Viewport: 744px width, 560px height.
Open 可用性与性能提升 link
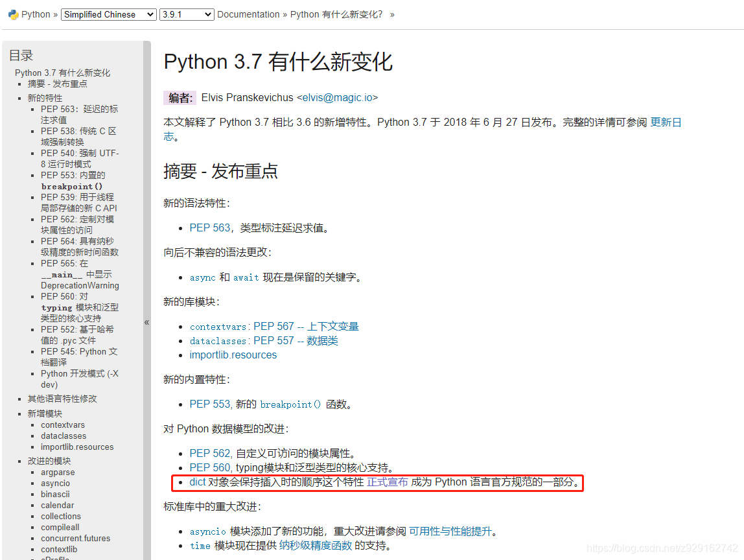(450, 531)
